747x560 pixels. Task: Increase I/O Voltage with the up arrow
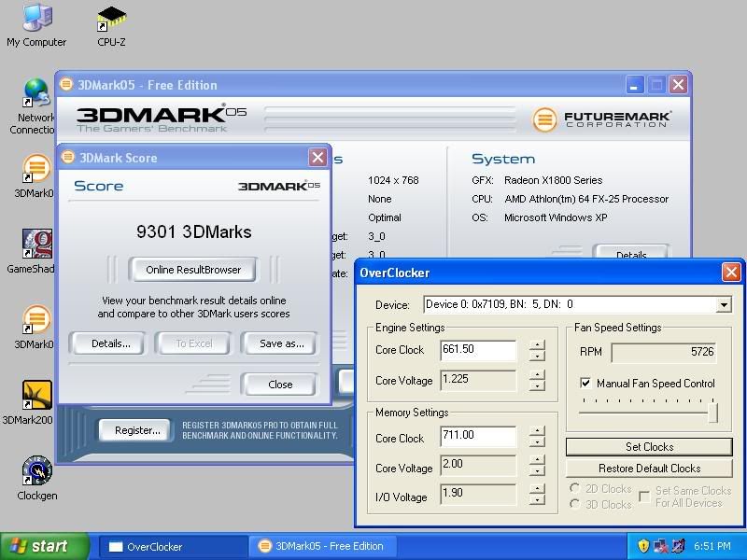point(537,489)
